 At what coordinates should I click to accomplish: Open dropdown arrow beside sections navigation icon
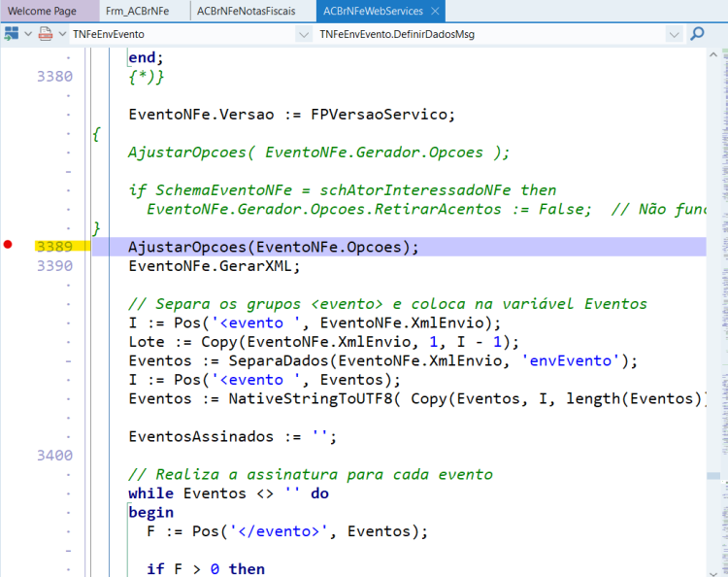(x=28, y=34)
